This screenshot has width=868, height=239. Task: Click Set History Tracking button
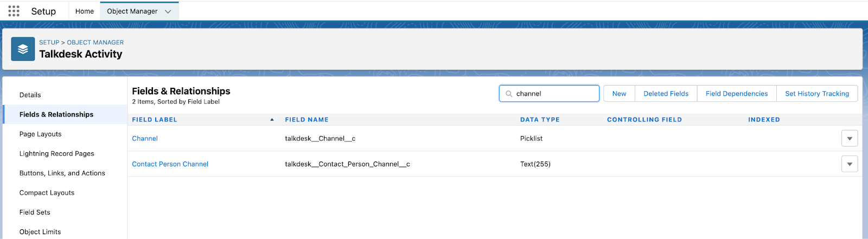(817, 94)
